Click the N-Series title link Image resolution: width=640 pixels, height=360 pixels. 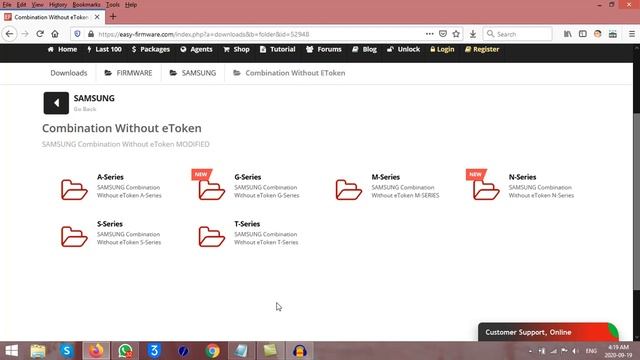522,177
